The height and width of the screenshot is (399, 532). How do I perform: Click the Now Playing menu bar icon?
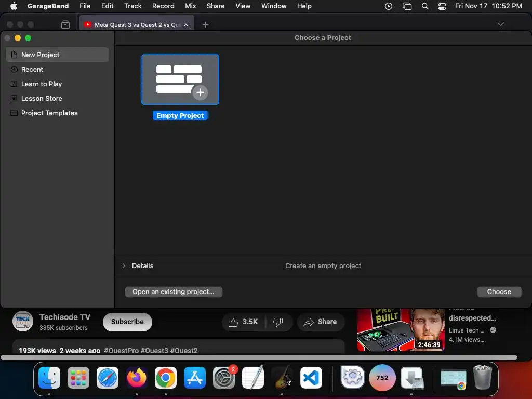[389, 6]
